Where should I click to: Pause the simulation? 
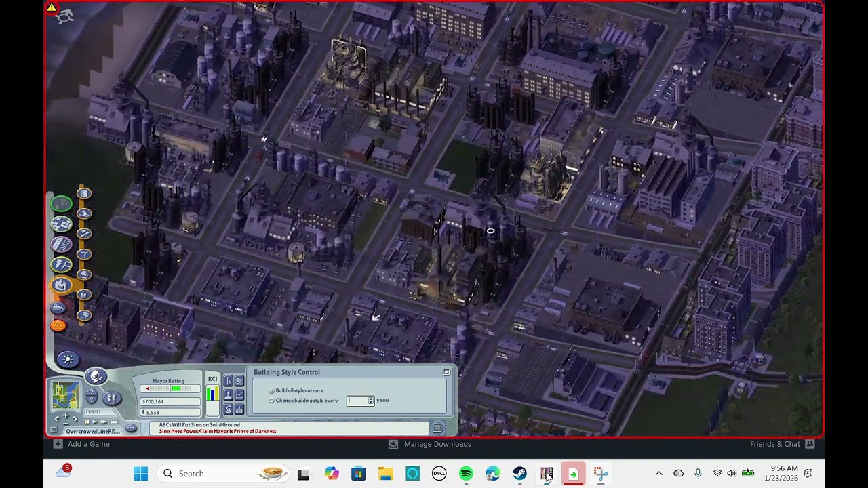[x=87, y=422]
